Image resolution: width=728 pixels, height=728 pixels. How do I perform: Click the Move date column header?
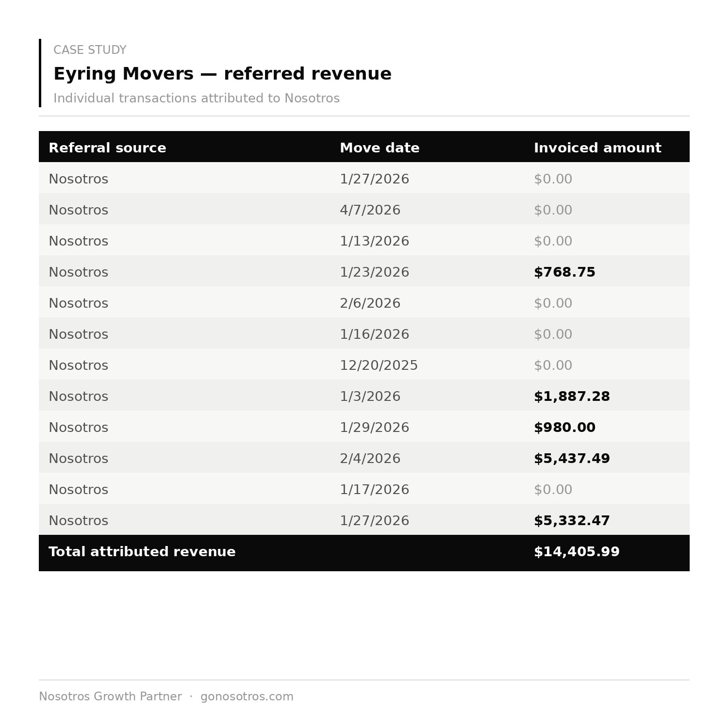pyautogui.click(x=380, y=148)
